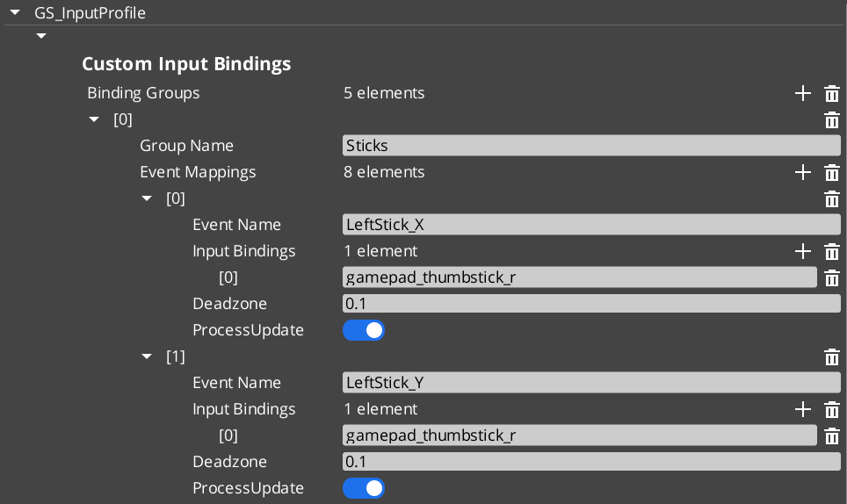The height and width of the screenshot is (504, 847).
Task: Add element to Sticks Event Mappings
Action: [x=803, y=173]
